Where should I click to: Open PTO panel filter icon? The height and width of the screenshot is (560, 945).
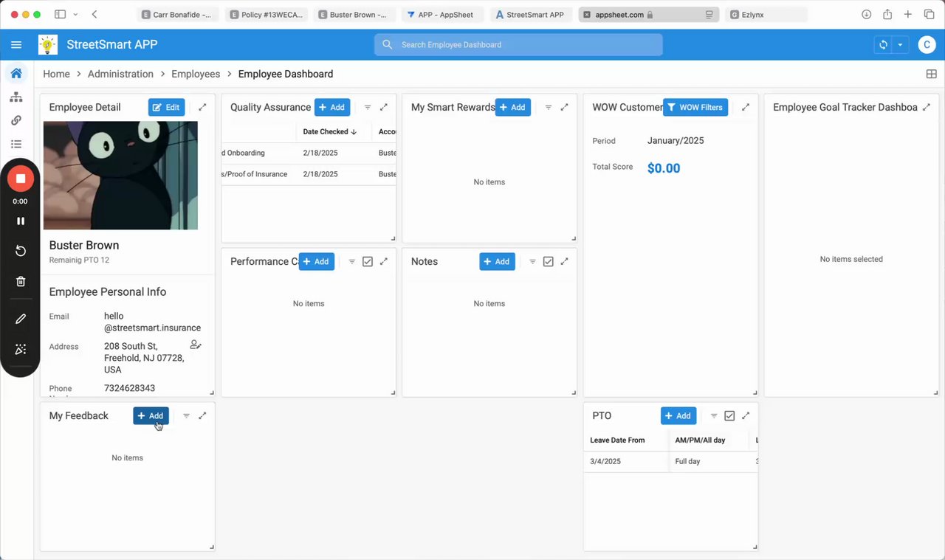click(x=714, y=415)
